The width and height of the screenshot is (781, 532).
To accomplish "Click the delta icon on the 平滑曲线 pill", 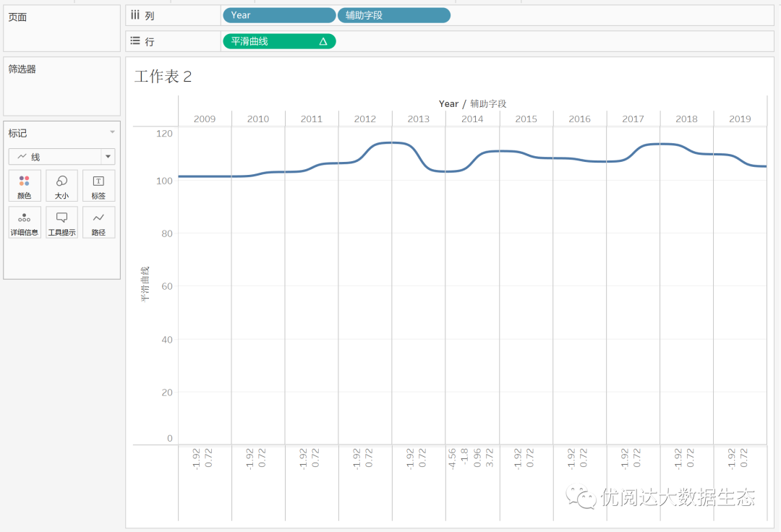I will 323,41.
